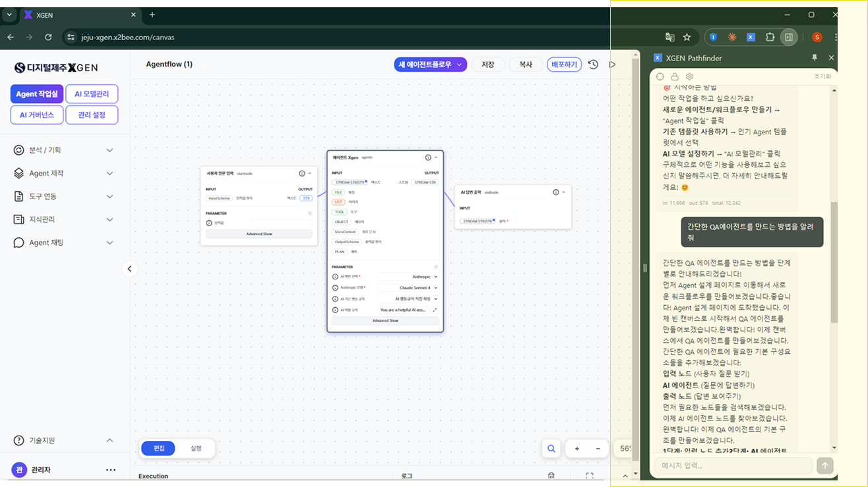This screenshot has height=487, width=868.
Task: Open info icon on 에이전트 Xgen node
Action: click(x=427, y=158)
